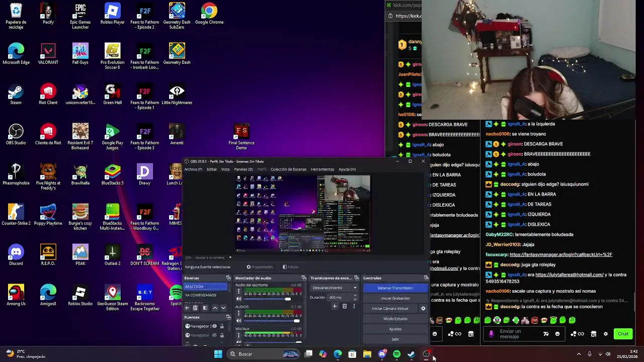
Task: Move scene down with the down arrow
Action: click(x=223, y=308)
